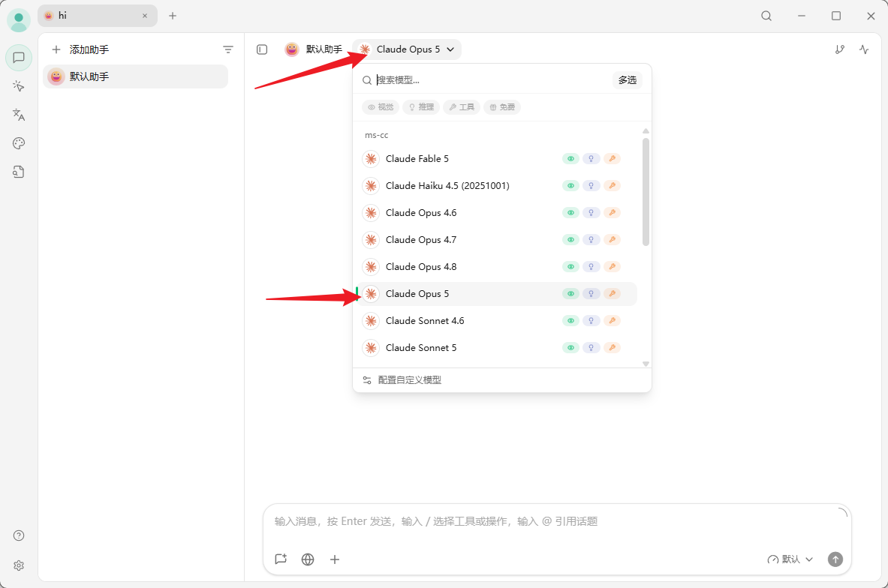The width and height of the screenshot is (888, 588).
Task: Select Claude Haiku 4.5 (20251001) model
Action: point(497,185)
